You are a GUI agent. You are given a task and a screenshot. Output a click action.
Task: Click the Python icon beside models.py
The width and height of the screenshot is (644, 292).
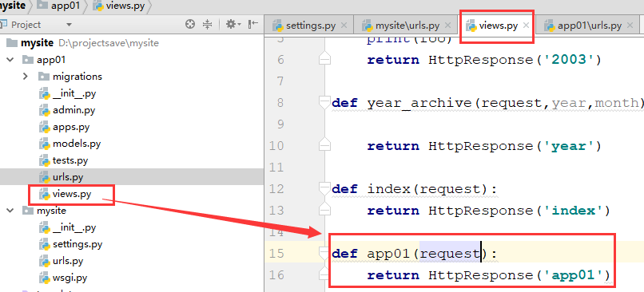[x=45, y=144]
